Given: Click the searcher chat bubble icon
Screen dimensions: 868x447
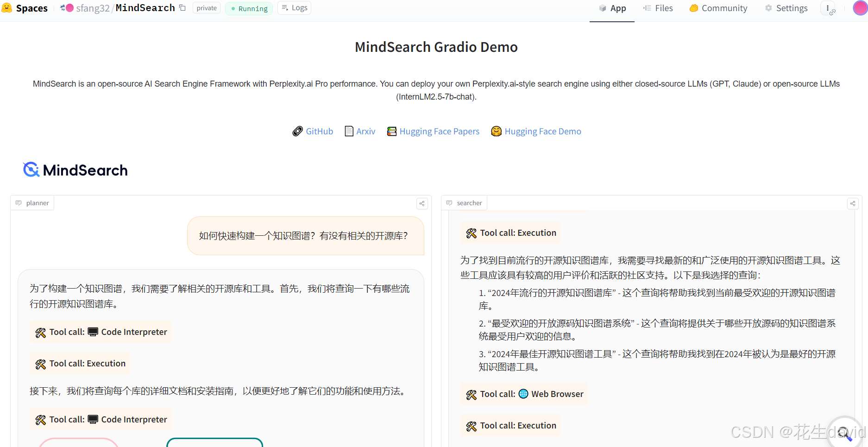Looking at the screenshot, I should point(449,203).
